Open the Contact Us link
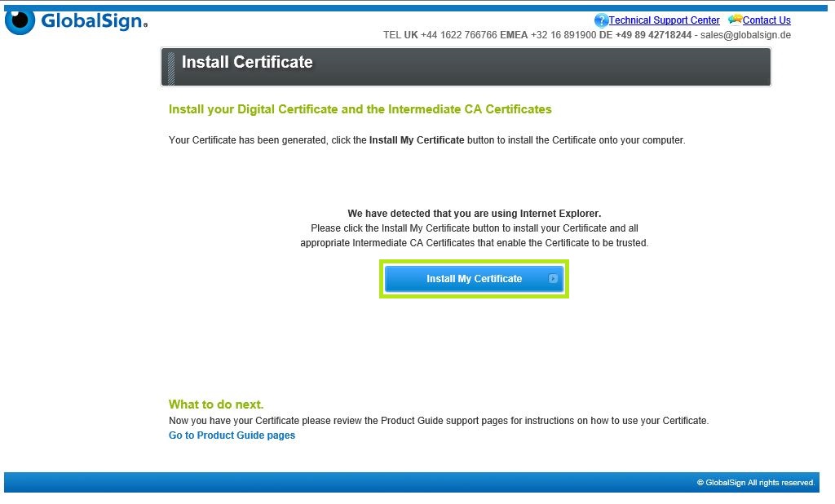Screen dimensions: 835x504 [767, 20]
